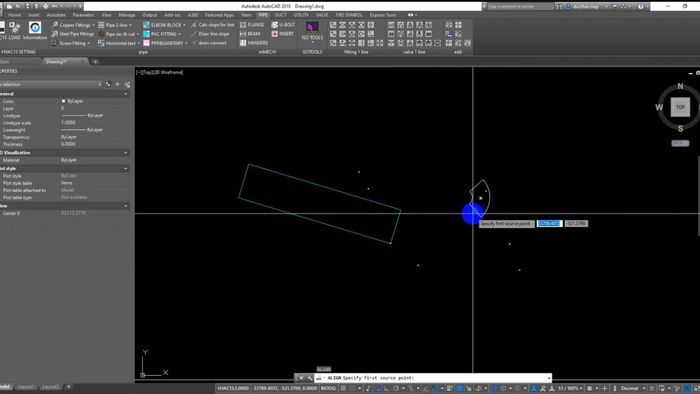This screenshot has width=700, height=394.
Task: Open the Featured Apps ribbon tab
Action: click(219, 15)
